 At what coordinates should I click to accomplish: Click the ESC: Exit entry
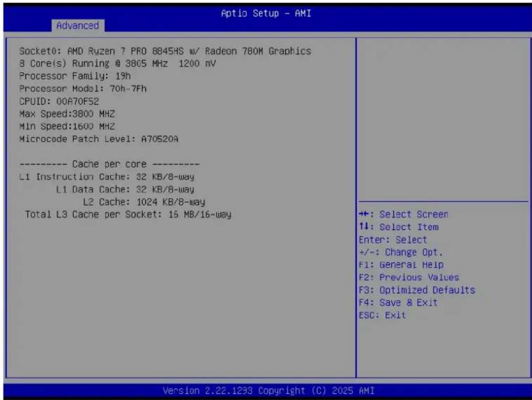382,315
